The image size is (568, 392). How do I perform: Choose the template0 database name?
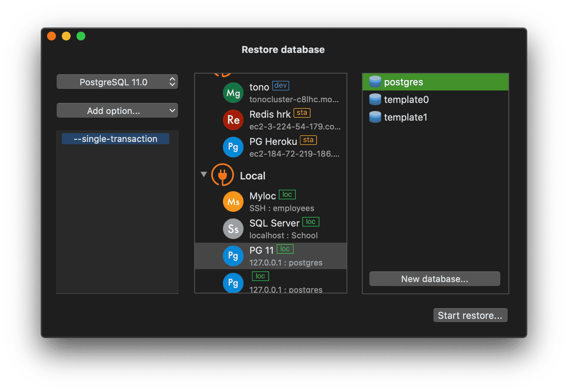pos(407,100)
